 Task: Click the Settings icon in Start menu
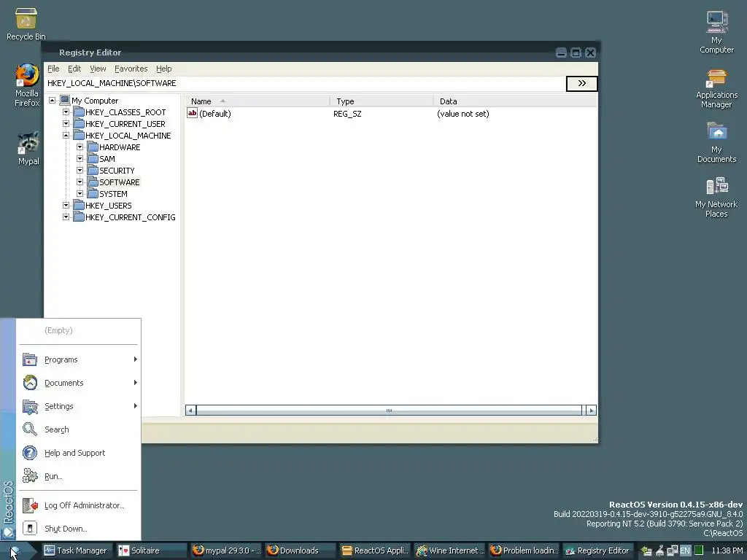(x=30, y=406)
